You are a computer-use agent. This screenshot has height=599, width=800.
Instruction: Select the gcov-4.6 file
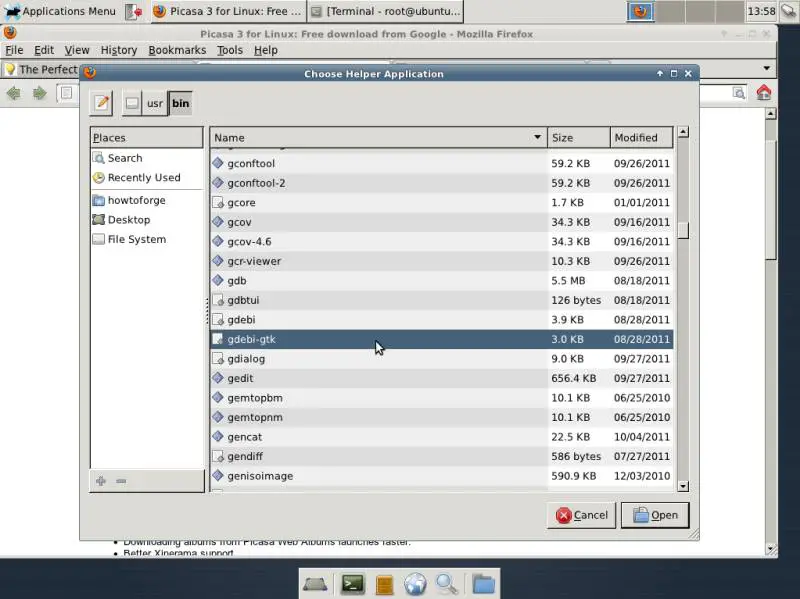pos(441,242)
